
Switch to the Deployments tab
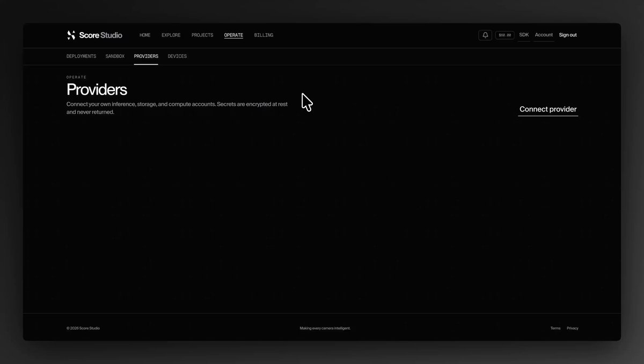(82, 56)
